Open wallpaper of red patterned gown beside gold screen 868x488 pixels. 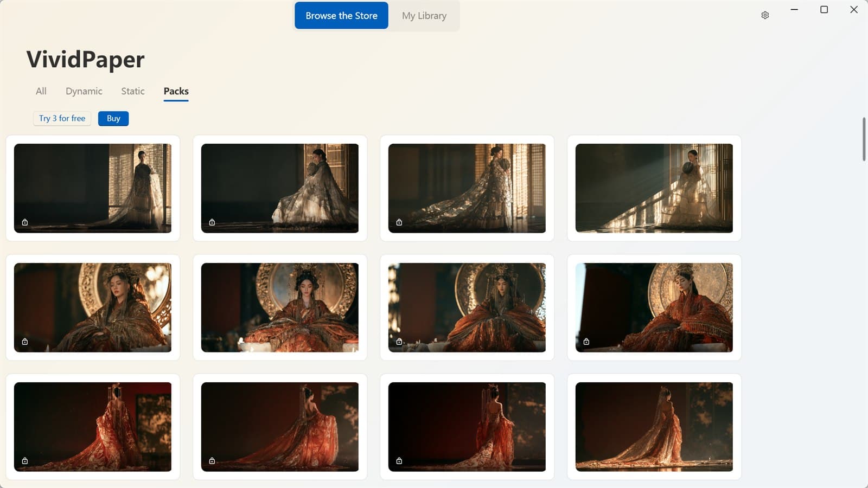93,427
